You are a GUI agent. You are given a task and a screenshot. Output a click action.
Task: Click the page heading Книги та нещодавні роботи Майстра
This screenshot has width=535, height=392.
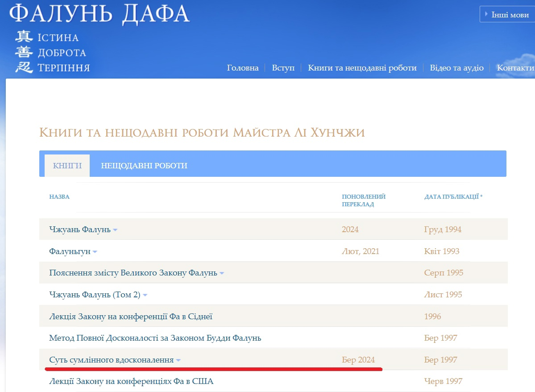point(202,133)
